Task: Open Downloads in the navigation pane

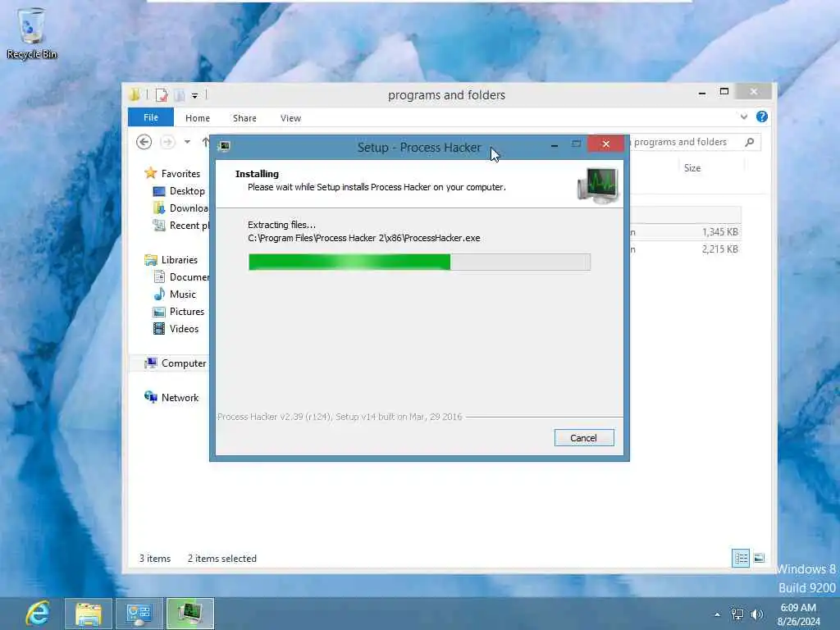Action: click(180, 208)
